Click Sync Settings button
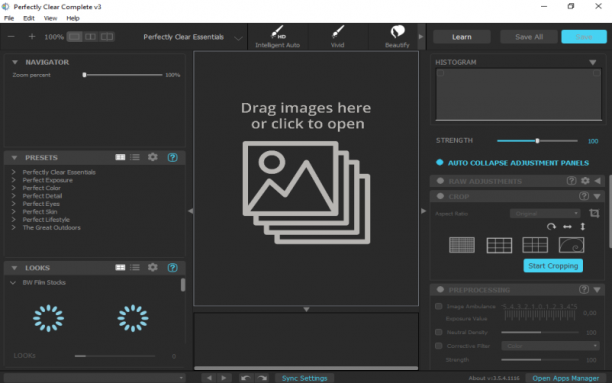 pyautogui.click(x=304, y=378)
